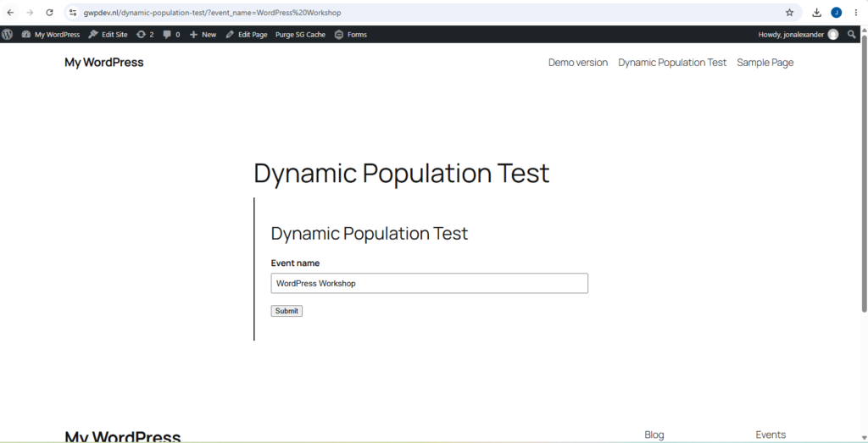Viewport: 868px width, 443px height.
Task: Click the vertical page scrollbar
Action: (864, 173)
